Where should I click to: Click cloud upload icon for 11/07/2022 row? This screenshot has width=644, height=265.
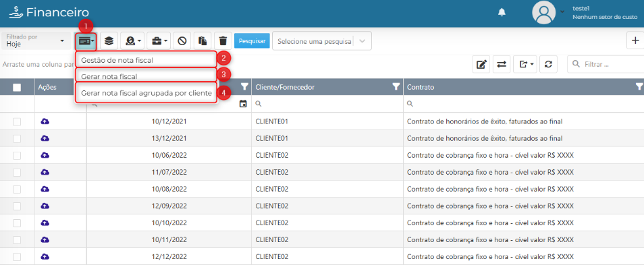point(45,172)
